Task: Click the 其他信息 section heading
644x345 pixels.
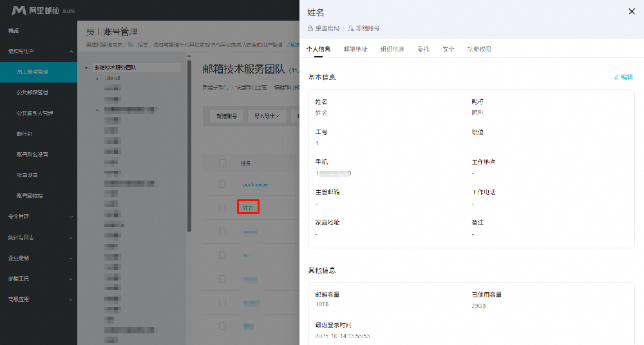Action: [x=322, y=270]
